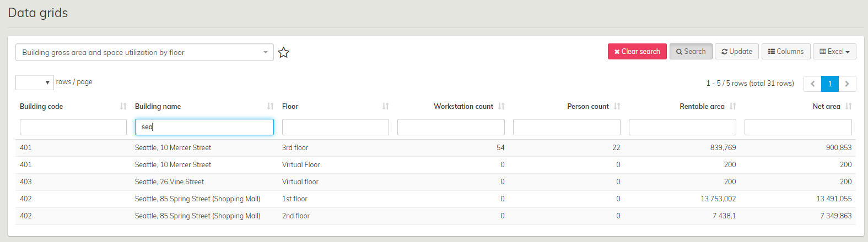Focus the Floor filter input field

335,127
